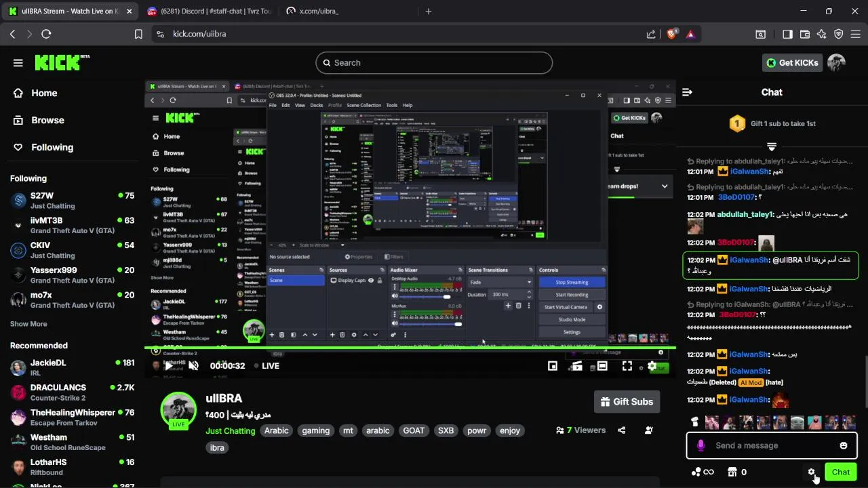The image size is (868, 488).
Task: Click the purple microphone icon in chat input
Action: [x=701, y=445]
